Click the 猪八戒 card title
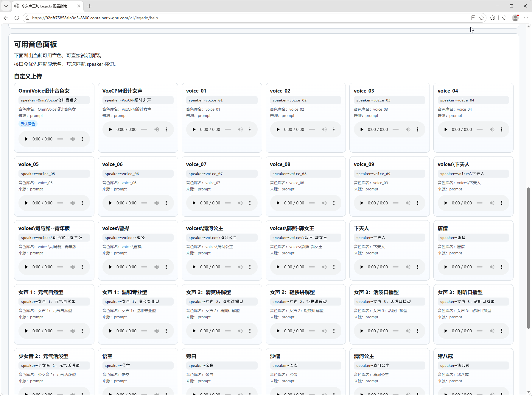This screenshot has height=396, width=532. pos(445,356)
